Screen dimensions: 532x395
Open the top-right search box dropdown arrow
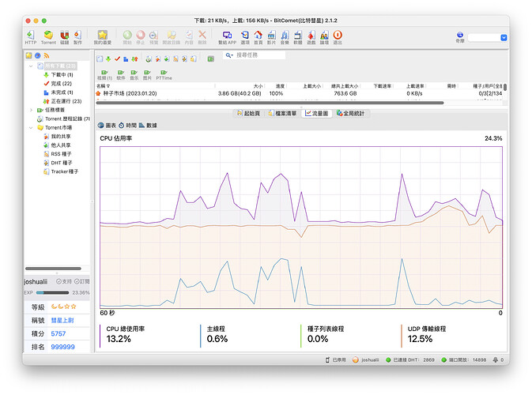click(504, 37)
